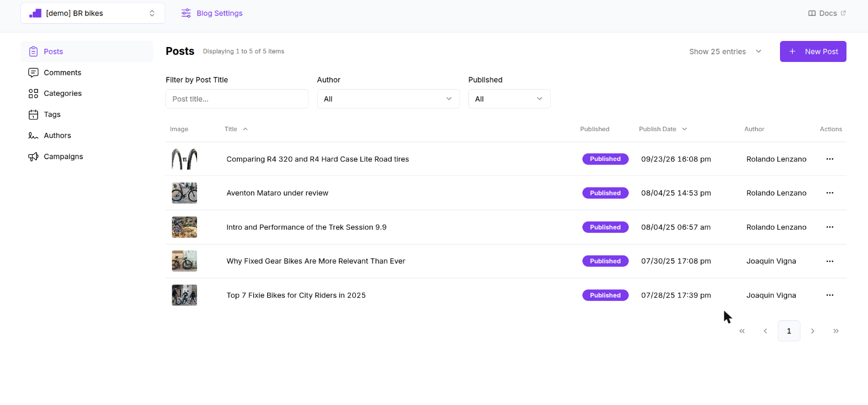This screenshot has width=868, height=405.
Task: Open Tags in the sidebar
Action: (x=87, y=115)
